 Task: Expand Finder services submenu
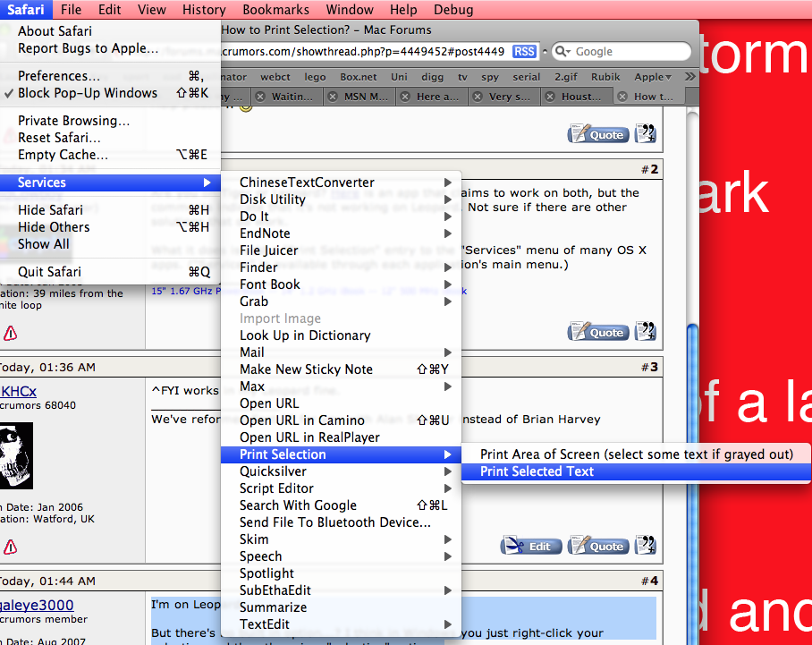click(x=341, y=267)
